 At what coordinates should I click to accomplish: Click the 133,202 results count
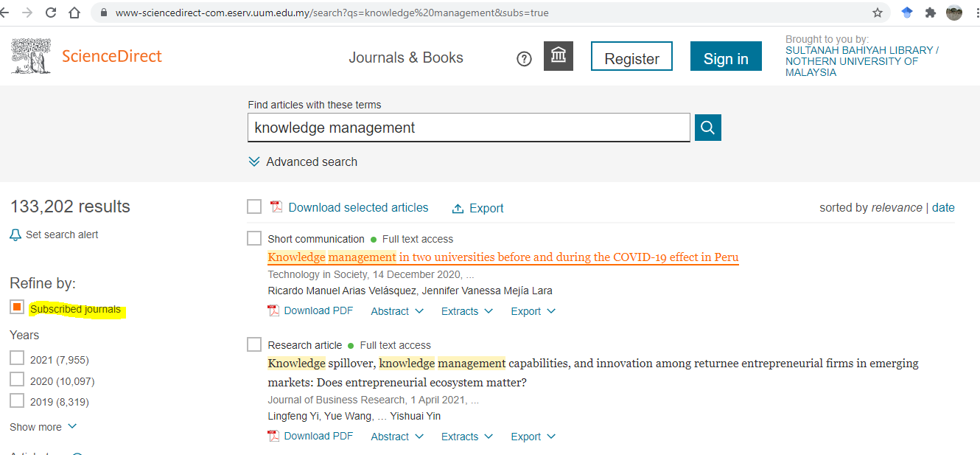click(x=70, y=206)
